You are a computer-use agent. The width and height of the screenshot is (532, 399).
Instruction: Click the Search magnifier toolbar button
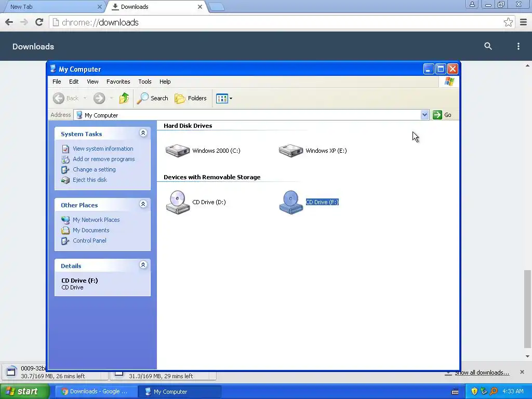pos(153,98)
